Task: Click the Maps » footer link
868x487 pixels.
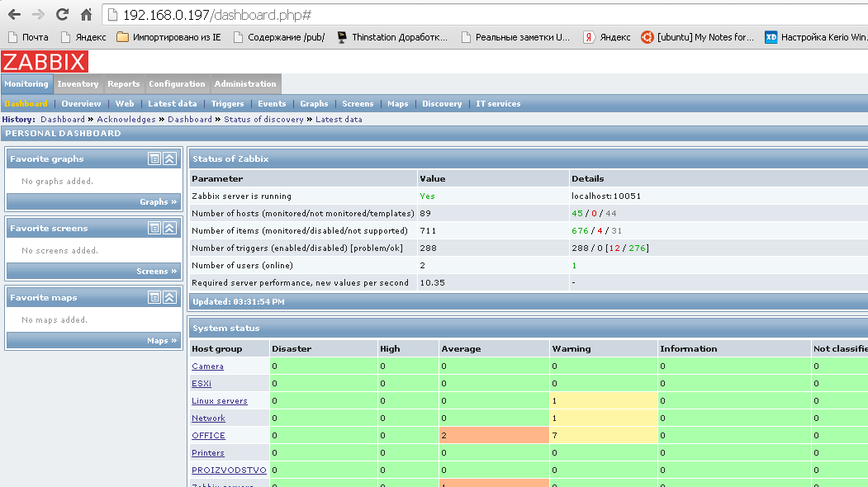Action: pos(162,340)
